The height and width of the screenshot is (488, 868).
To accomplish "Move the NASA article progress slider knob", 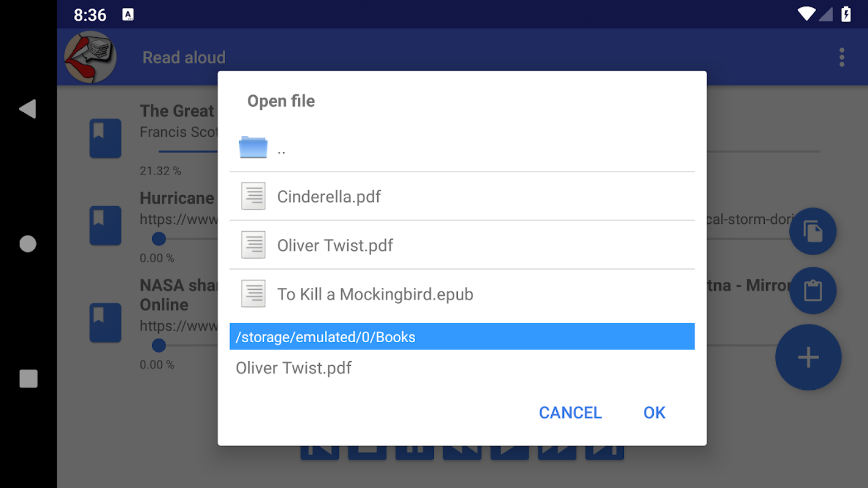I will pyautogui.click(x=159, y=346).
